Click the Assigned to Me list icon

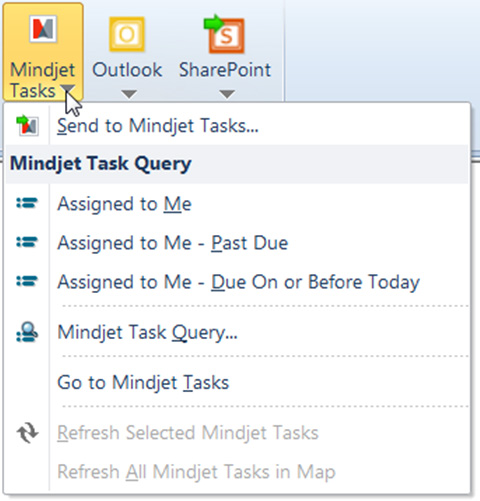pos(27,203)
